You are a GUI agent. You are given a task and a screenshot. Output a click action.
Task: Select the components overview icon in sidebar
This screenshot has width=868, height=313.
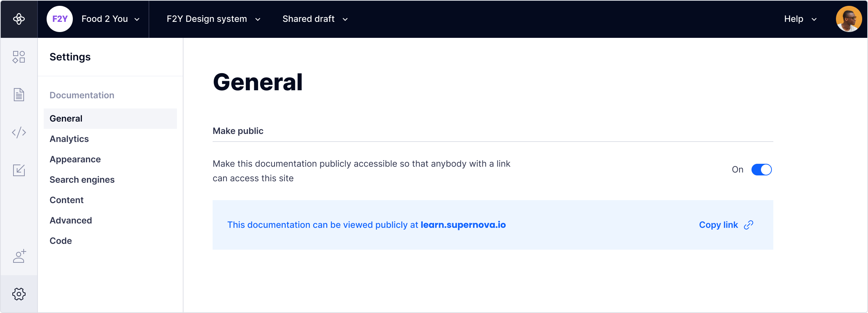point(19,57)
